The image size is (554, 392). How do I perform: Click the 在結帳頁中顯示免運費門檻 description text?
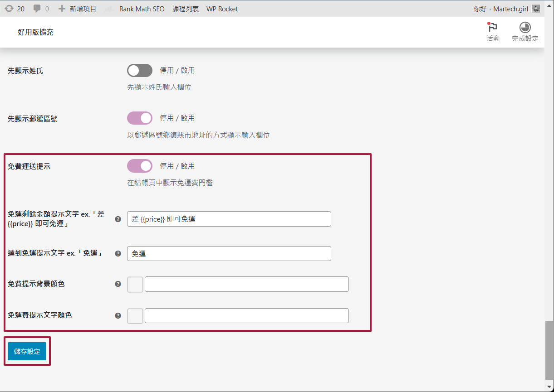(x=170, y=183)
